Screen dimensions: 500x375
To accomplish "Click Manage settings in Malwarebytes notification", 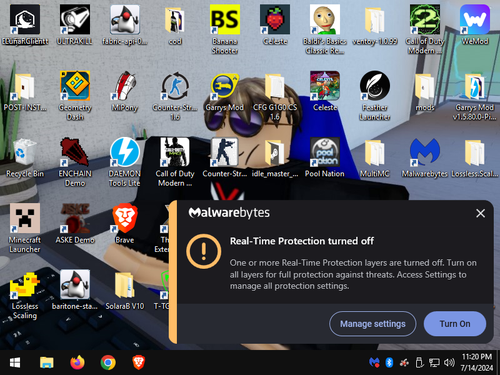I will (x=373, y=324).
